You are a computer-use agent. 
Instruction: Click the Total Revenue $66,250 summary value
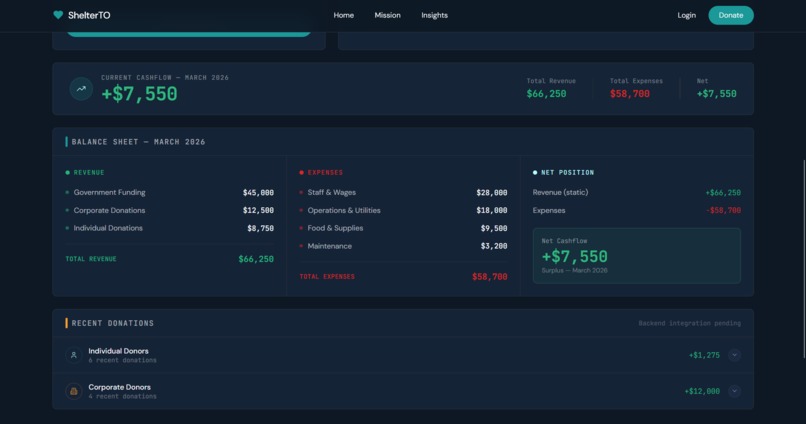(546, 94)
